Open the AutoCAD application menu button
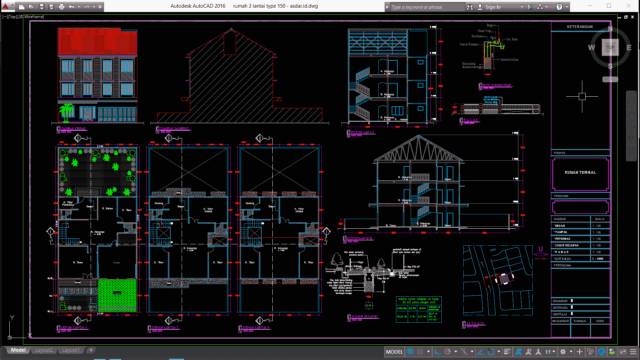 click(x=6, y=6)
